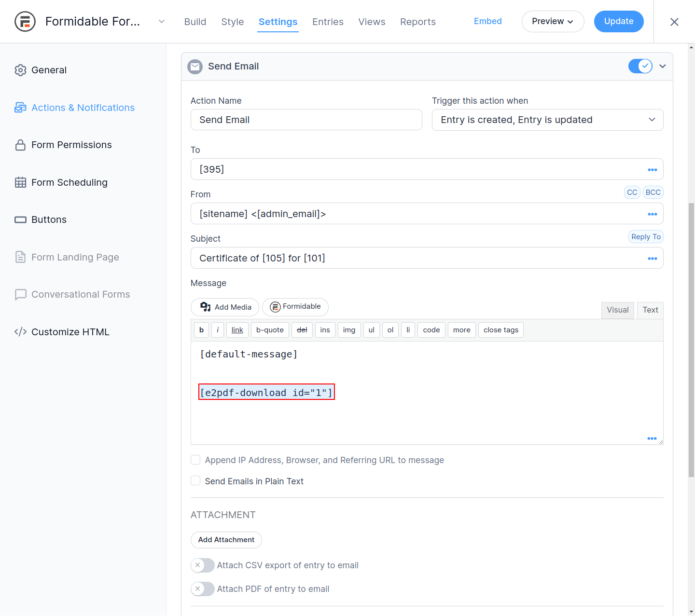Enable Send Emails in Plain Text
The image size is (695, 616).
(195, 481)
